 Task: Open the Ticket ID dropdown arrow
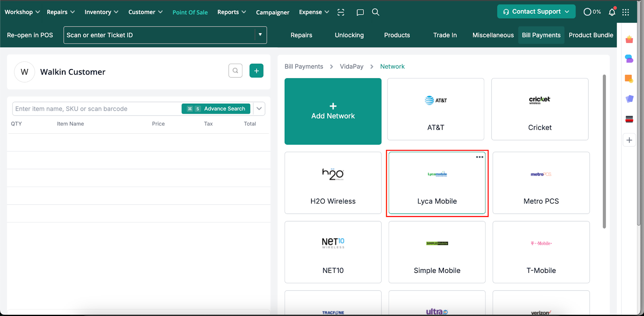coord(260,35)
